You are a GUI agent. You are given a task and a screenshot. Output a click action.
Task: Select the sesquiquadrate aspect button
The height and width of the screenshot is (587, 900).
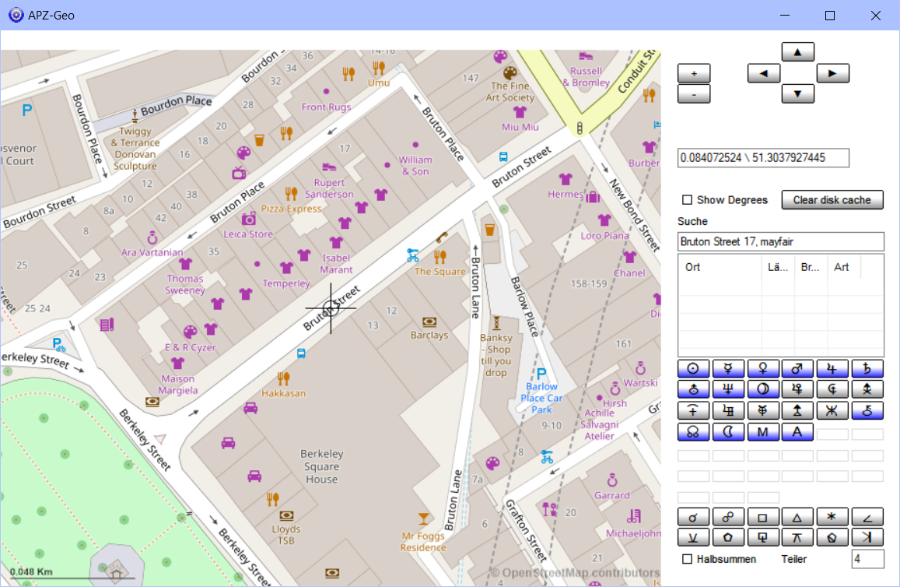[x=763, y=538]
